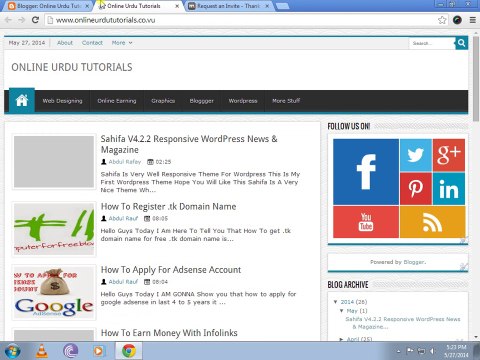Click the taskbar clock

(x=456, y=351)
